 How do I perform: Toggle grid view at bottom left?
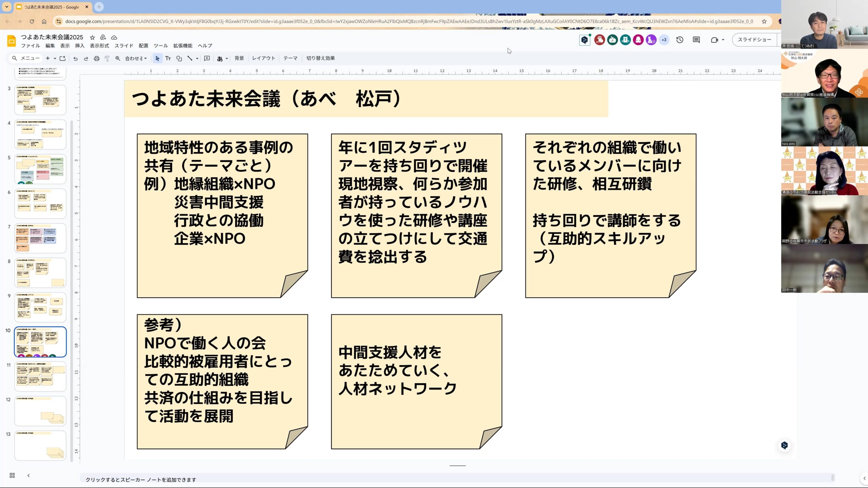12,475
